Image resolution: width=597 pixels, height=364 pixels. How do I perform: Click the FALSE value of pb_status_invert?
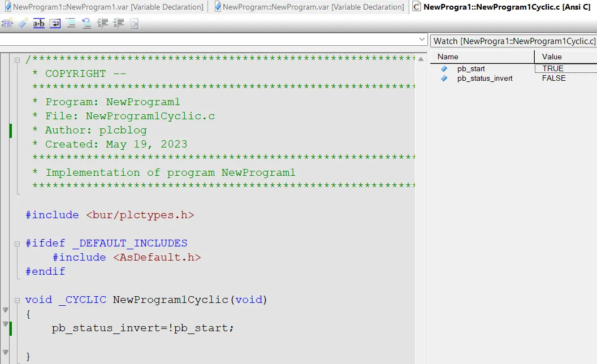coord(553,79)
